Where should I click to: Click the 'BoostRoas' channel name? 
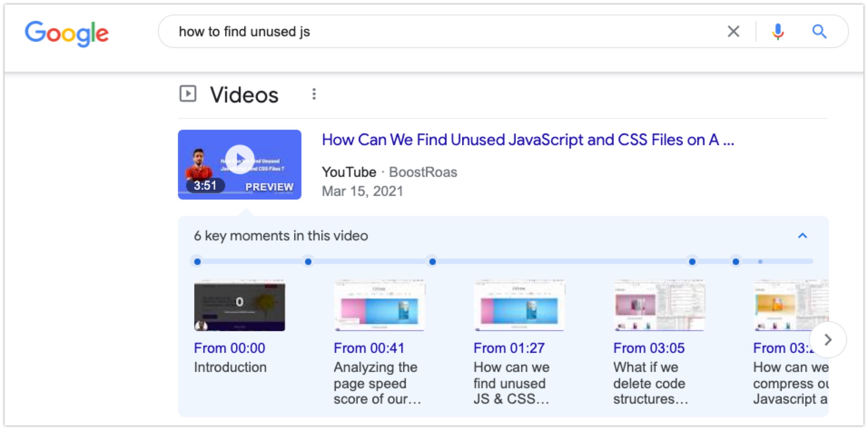[423, 172]
